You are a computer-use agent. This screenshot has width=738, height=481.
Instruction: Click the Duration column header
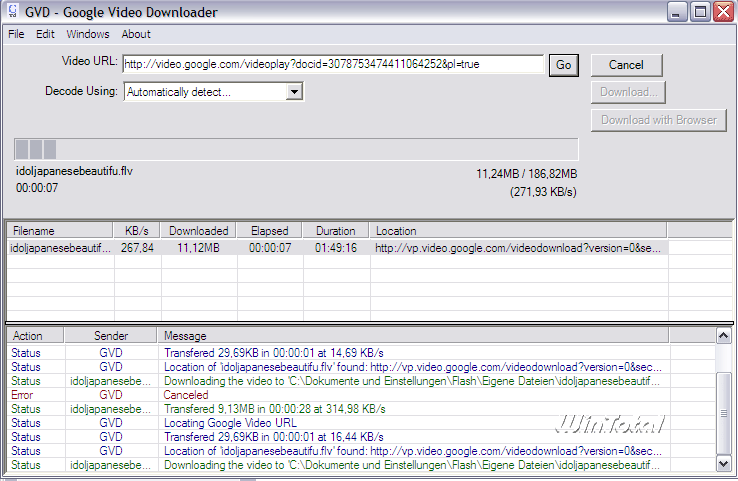click(x=336, y=231)
